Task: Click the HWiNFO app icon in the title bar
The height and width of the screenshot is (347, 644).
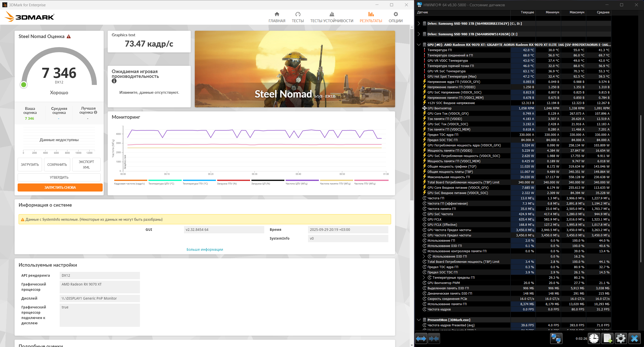Action: [x=420, y=5]
